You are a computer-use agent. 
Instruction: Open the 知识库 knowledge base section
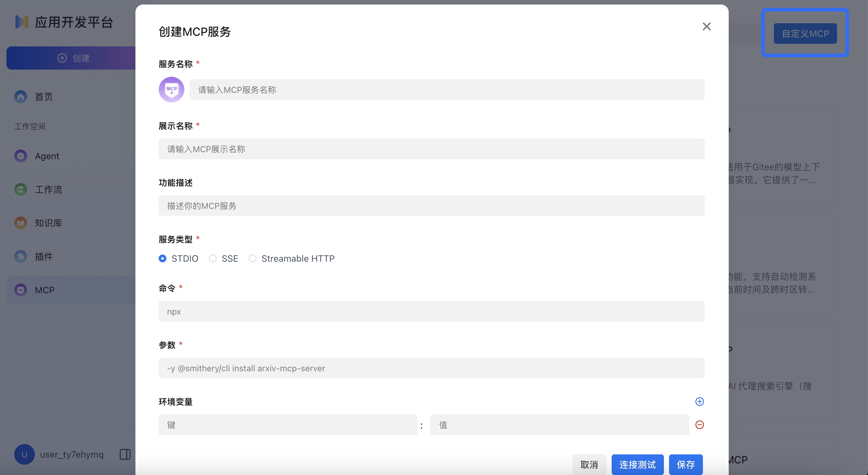pos(48,223)
